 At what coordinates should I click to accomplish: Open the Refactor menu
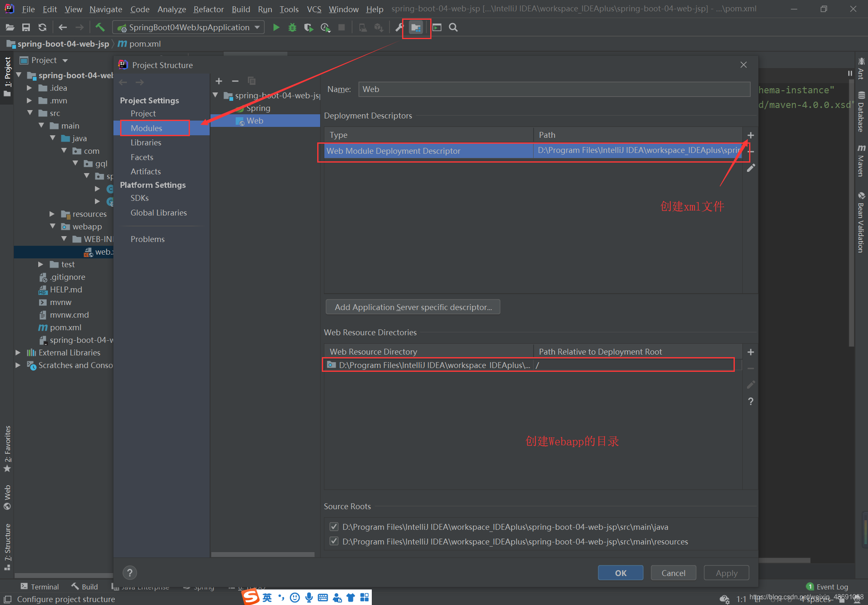pyautogui.click(x=208, y=9)
